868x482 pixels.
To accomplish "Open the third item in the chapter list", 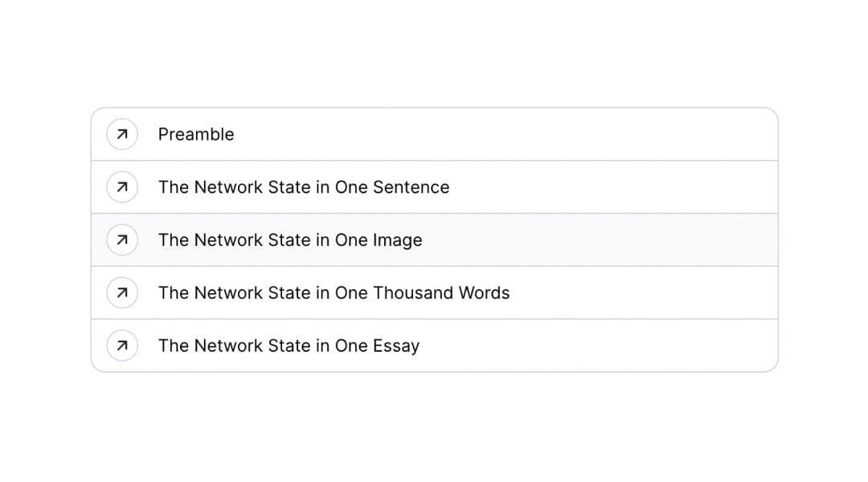I will point(434,239).
